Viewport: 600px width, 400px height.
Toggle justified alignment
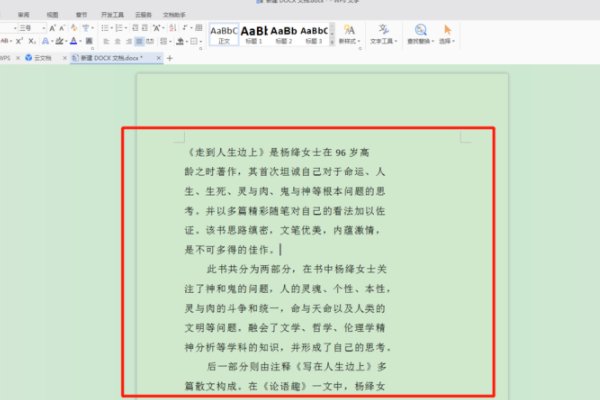click(139, 41)
